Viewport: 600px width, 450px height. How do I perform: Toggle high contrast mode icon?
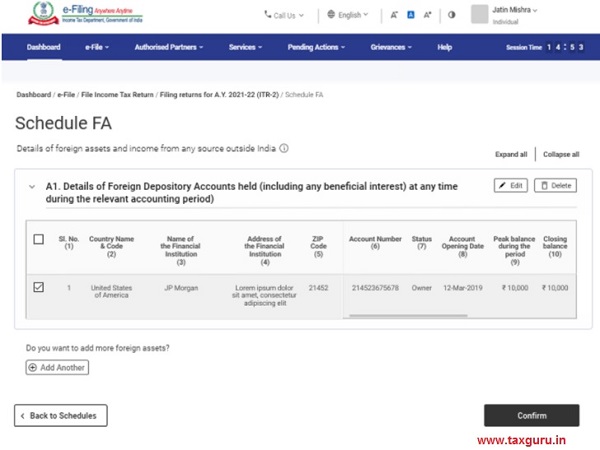[452, 15]
